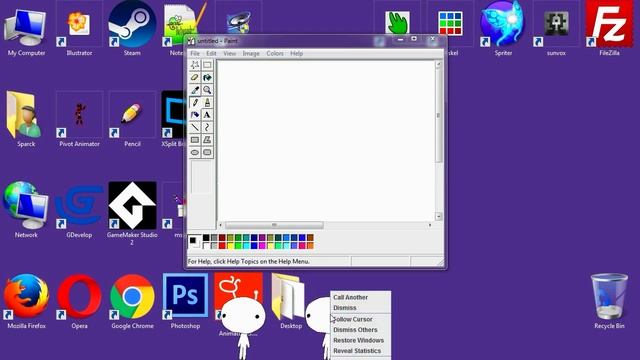
Task: Pick the black swatch in Paint palette
Action: point(206,238)
